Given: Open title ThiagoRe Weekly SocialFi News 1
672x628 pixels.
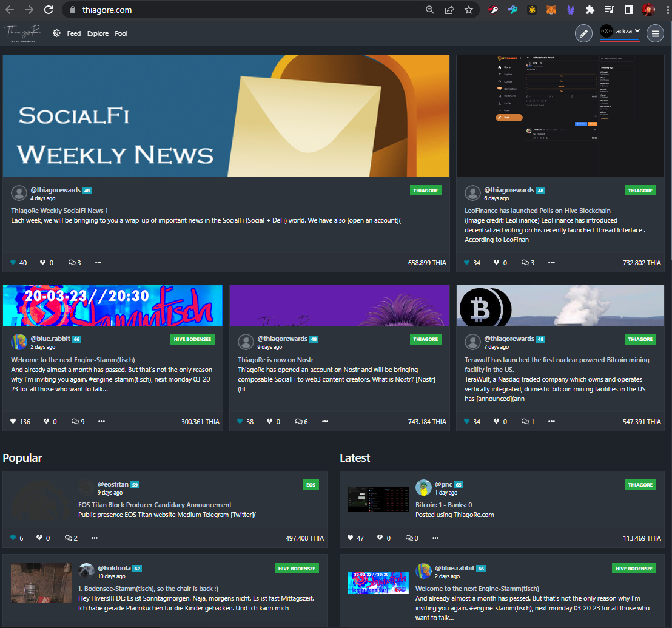Looking at the screenshot, I should (59, 211).
